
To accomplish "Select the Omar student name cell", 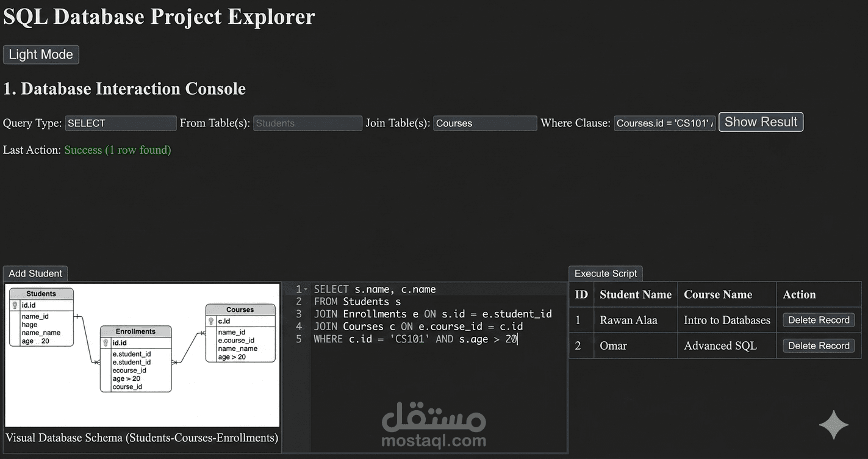I will [636, 345].
